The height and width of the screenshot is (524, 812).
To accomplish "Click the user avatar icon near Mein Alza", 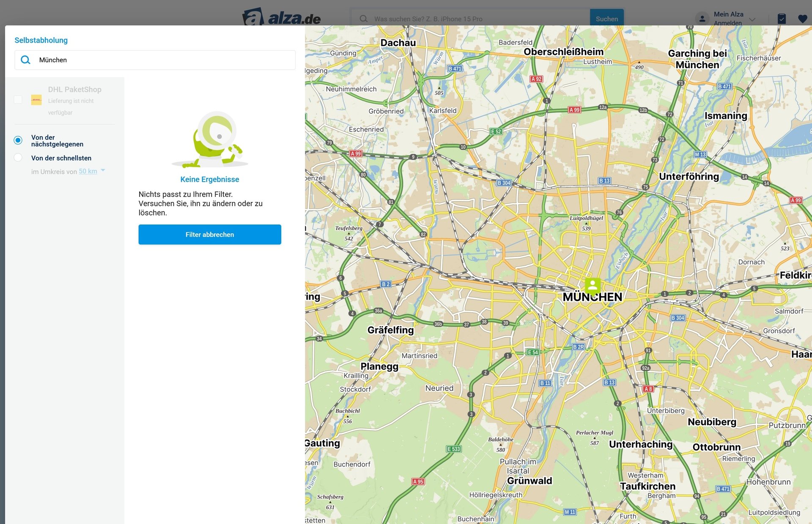I will tap(702, 19).
